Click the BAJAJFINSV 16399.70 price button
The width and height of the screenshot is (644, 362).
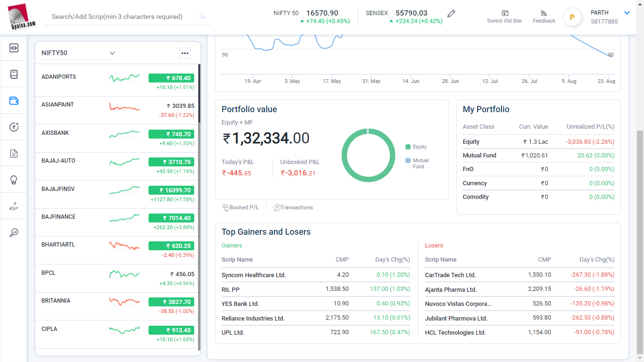pyautogui.click(x=171, y=190)
